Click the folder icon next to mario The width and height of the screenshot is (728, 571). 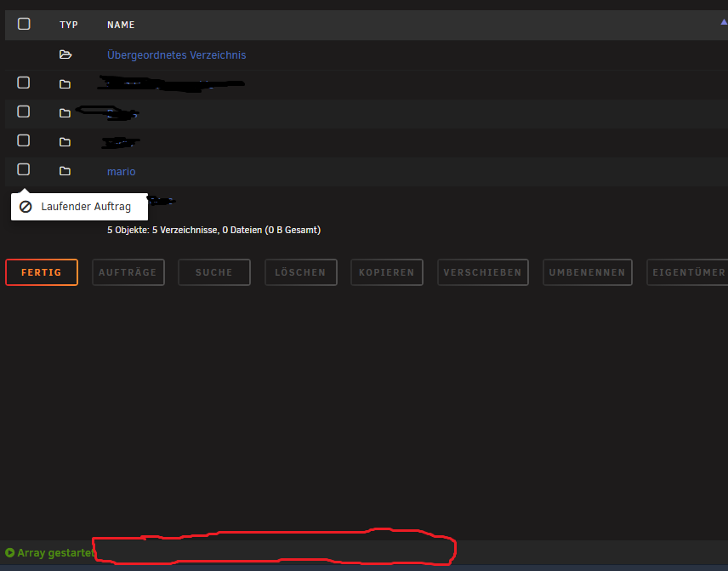click(65, 171)
